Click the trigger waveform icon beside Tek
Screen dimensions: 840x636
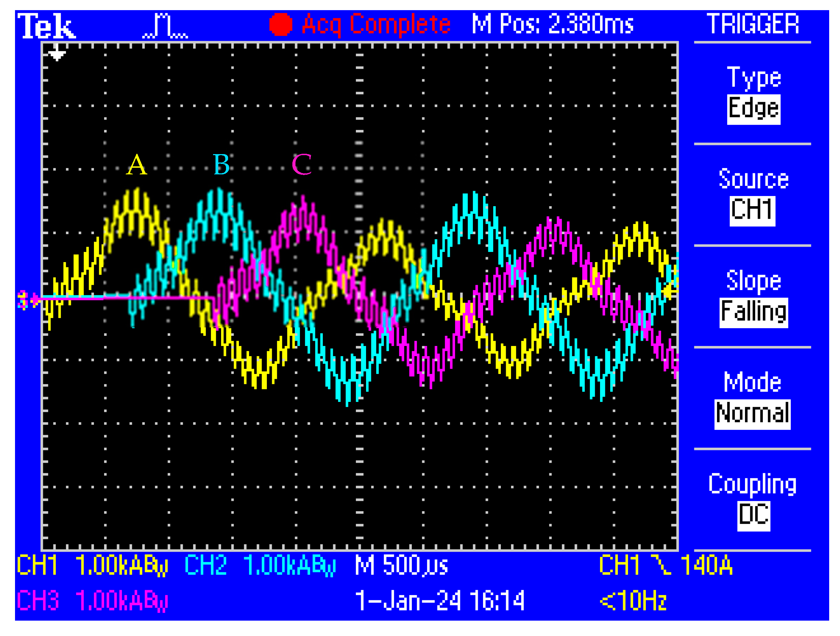click(165, 26)
